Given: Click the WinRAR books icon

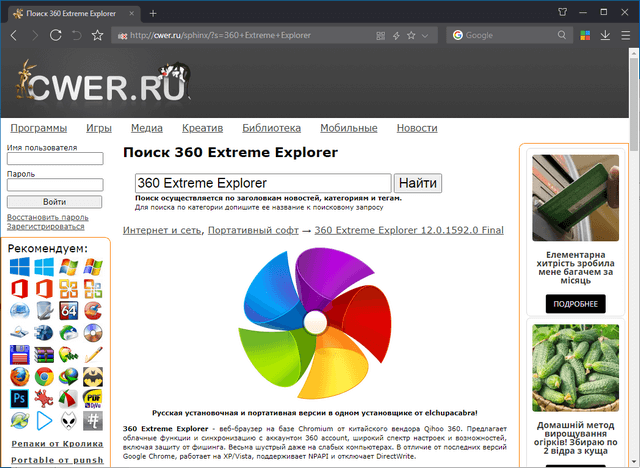Looking at the screenshot, I should 44,355.
